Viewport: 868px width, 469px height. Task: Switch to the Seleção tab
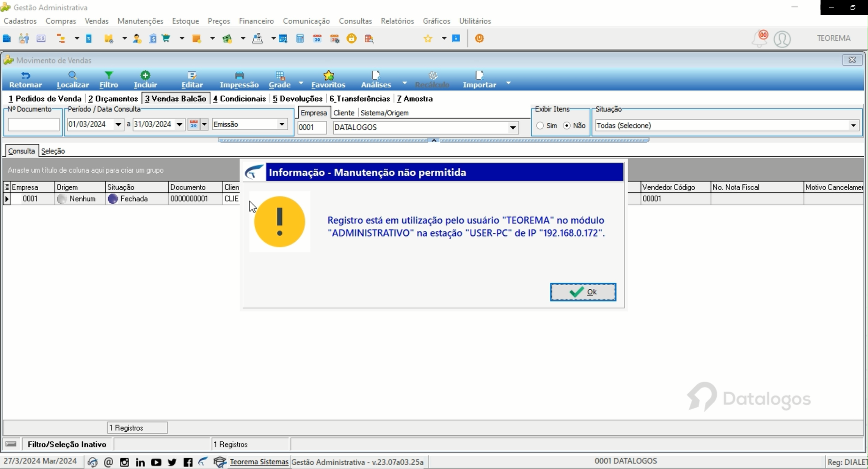[53, 151]
